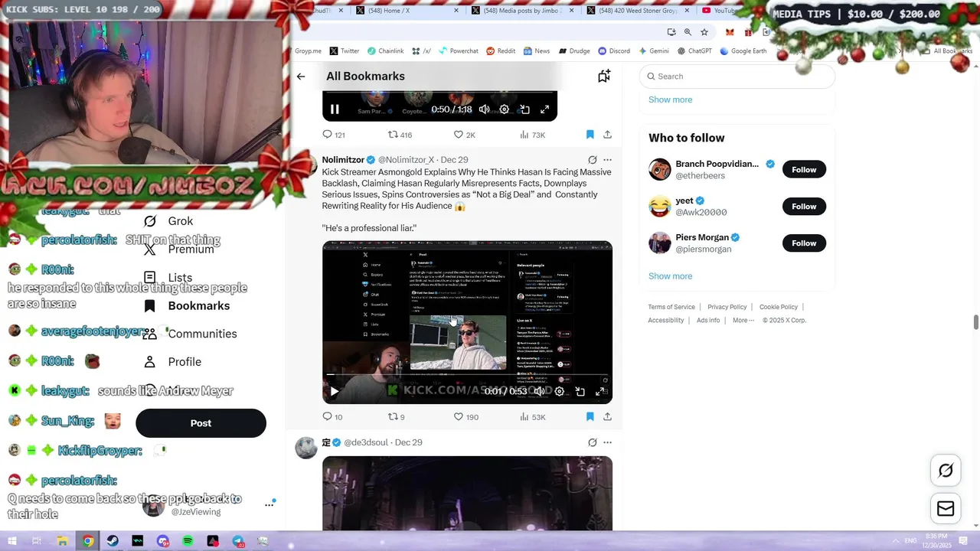Open Cookie Policy link

778,307
